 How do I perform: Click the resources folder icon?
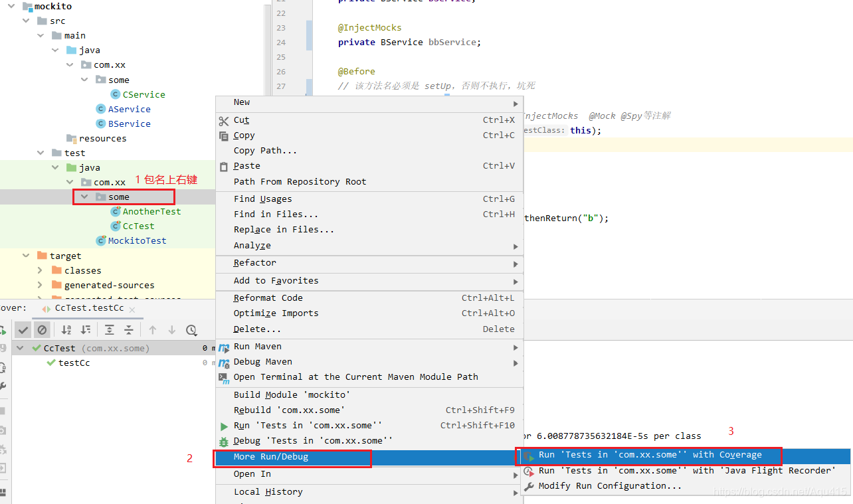tap(72, 138)
